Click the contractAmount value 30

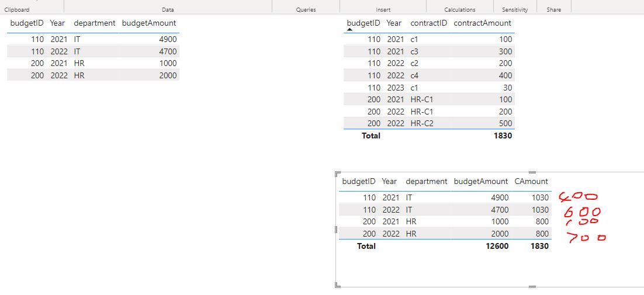[508, 88]
